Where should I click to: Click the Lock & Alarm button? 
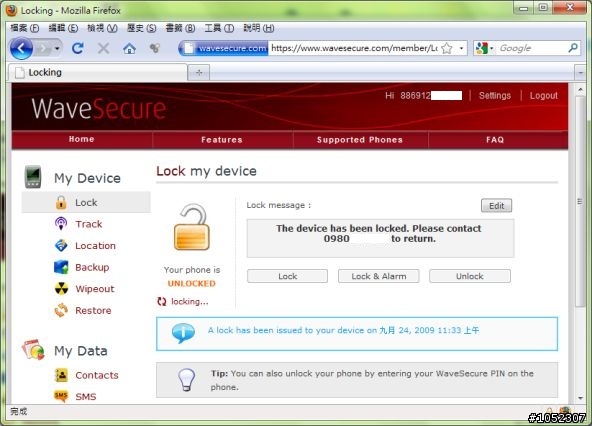pyautogui.click(x=379, y=276)
